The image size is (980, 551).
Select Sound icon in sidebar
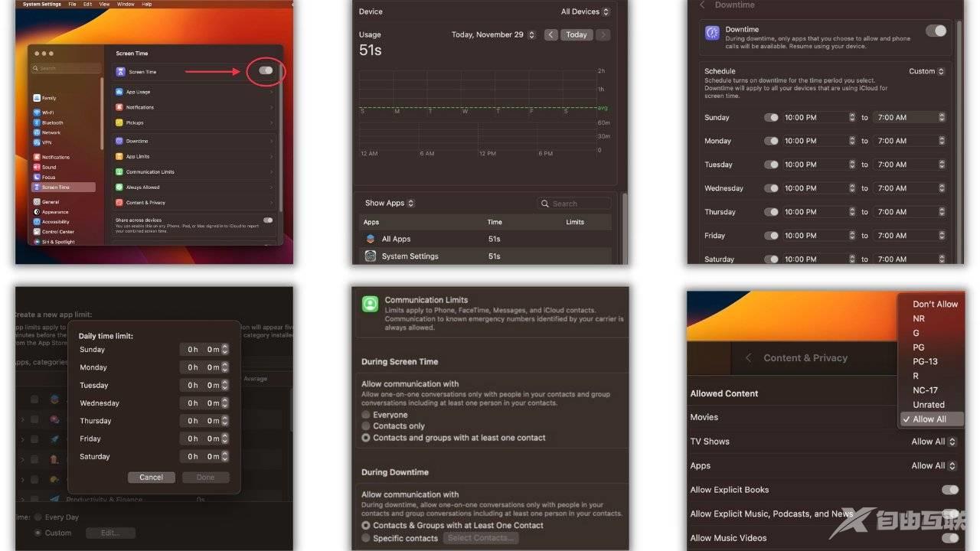(37, 167)
